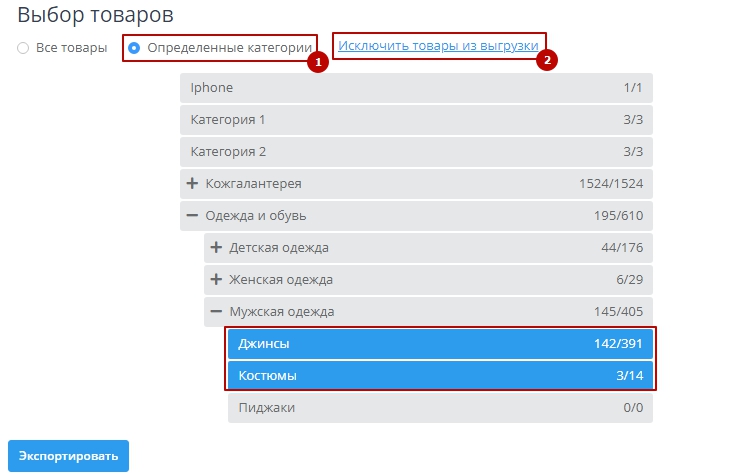Expand "Детская одежда" plus icon

click(x=216, y=248)
